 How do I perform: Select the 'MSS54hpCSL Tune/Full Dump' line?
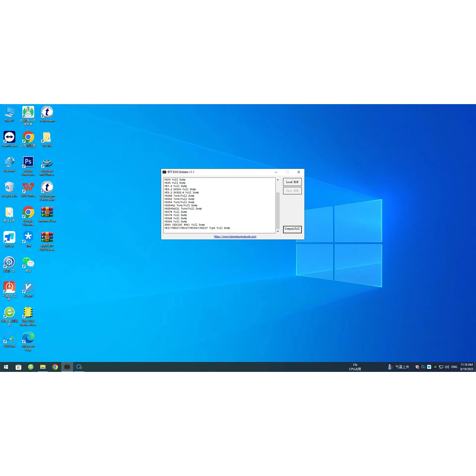point(183,208)
